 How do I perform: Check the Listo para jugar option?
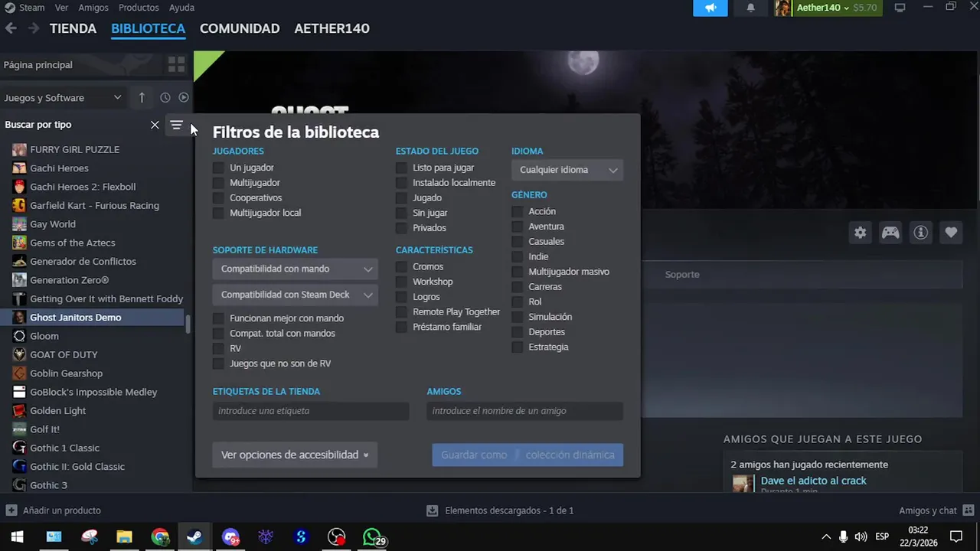pos(401,168)
